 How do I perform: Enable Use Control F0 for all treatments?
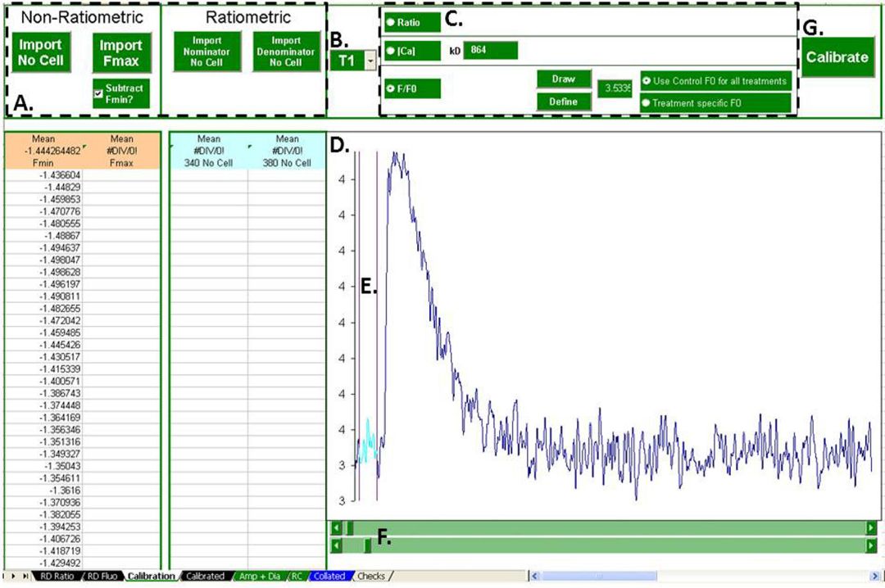click(647, 81)
